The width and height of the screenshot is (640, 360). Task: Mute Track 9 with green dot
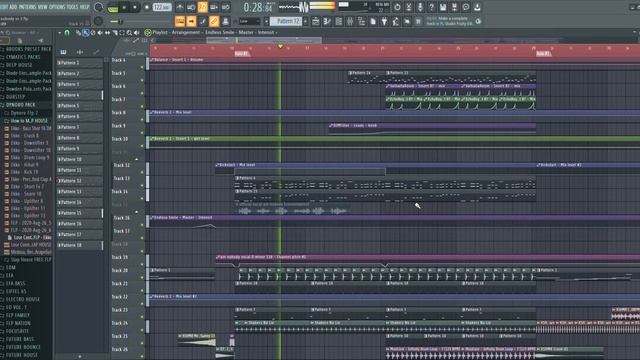click(x=142, y=133)
